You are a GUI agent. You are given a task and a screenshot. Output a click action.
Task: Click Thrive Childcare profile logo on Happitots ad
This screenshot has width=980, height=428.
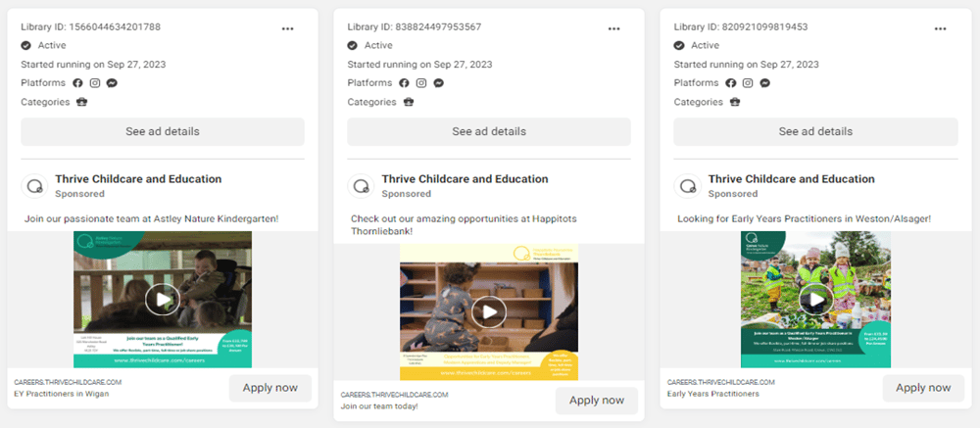point(361,186)
